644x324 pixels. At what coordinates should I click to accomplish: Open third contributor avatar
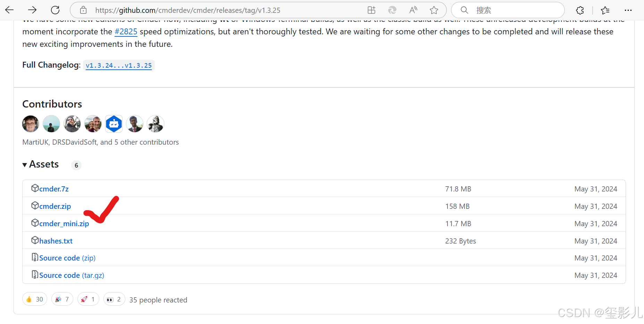click(72, 124)
